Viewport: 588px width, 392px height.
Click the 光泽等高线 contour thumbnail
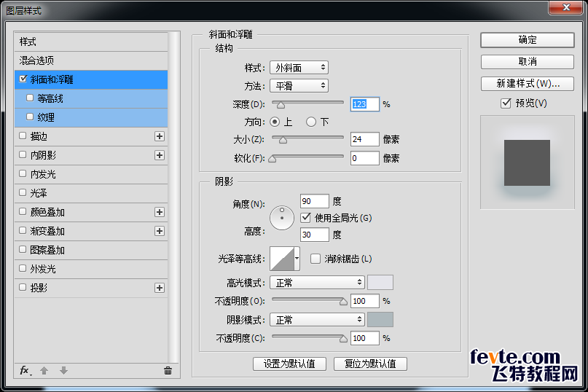[282, 259]
